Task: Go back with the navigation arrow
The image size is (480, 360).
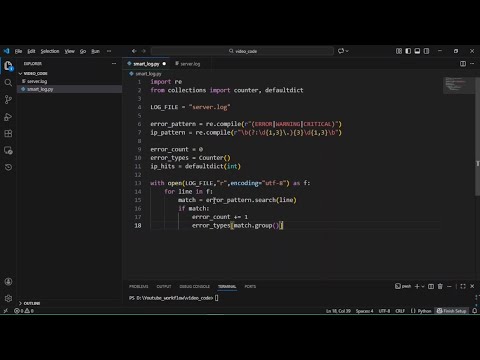Action: coord(134,51)
